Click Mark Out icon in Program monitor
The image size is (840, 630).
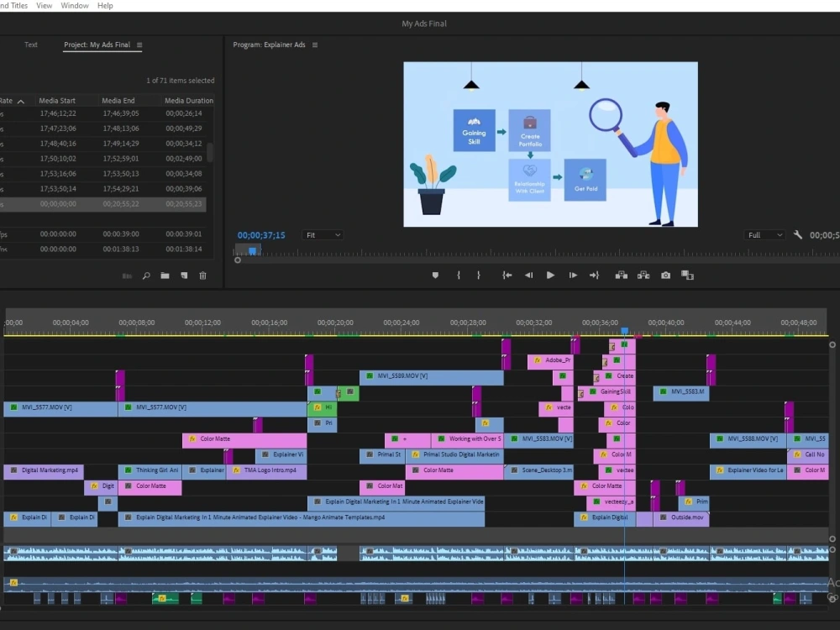(x=477, y=275)
